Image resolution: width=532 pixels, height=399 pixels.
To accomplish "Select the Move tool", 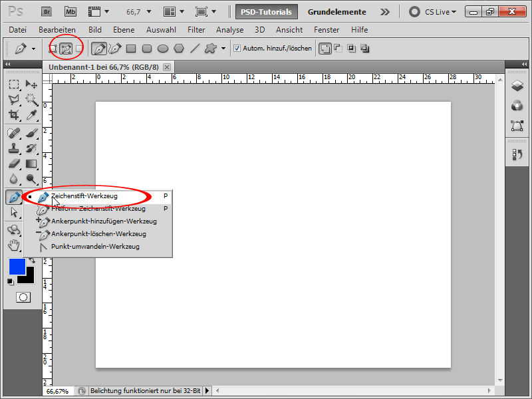I will (31, 84).
